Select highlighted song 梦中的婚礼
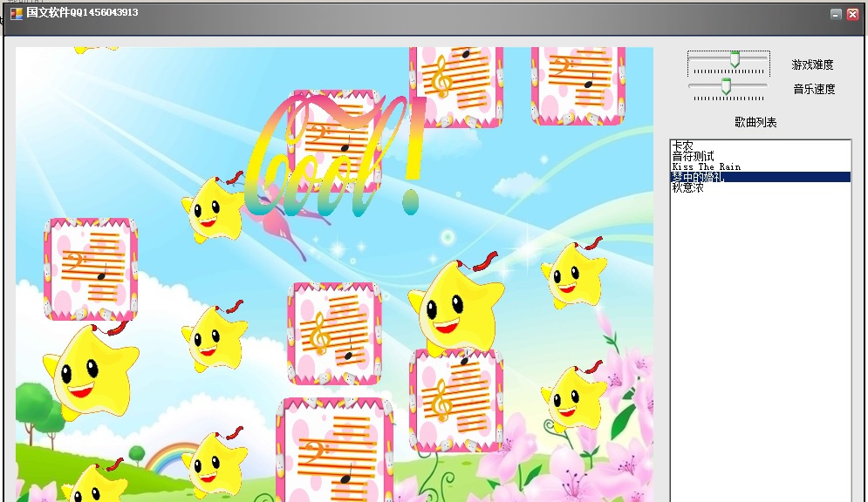The width and height of the screenshot is (868, 502). tap(760, 177)
